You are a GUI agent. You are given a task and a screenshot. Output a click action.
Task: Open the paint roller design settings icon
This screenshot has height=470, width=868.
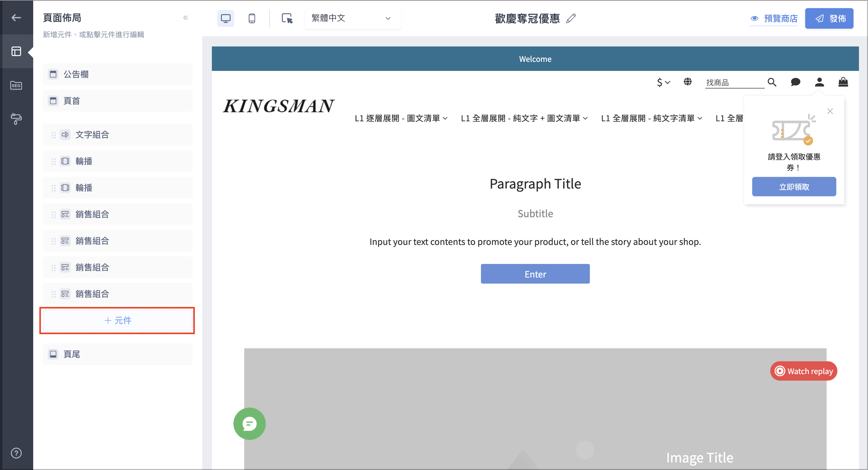tap(16, 118)
